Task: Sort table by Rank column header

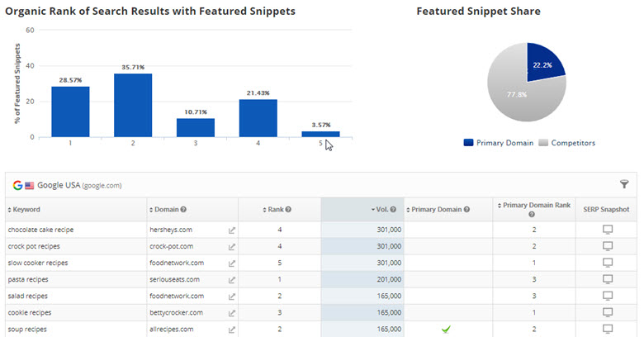Action: (276, 210)
